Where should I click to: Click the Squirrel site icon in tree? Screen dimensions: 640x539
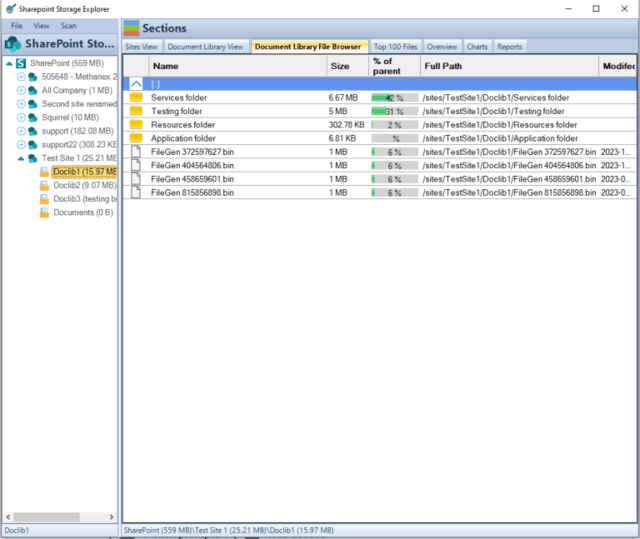coord(33,117)
